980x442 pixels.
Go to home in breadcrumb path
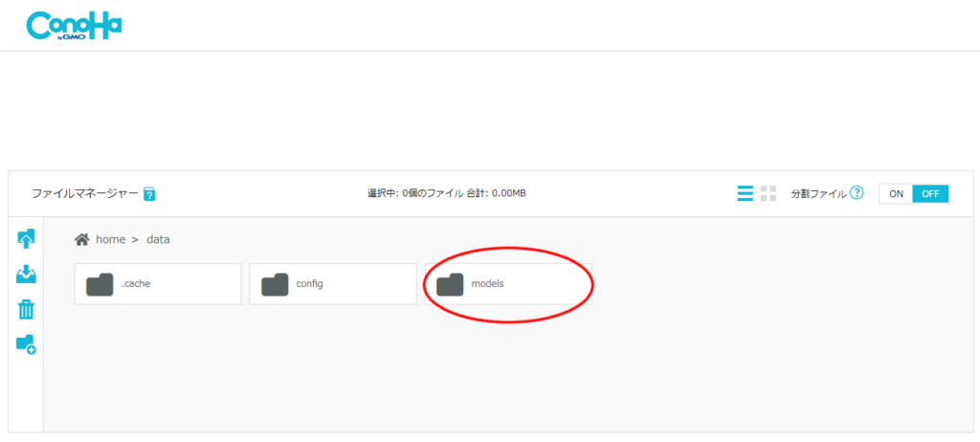110,239
